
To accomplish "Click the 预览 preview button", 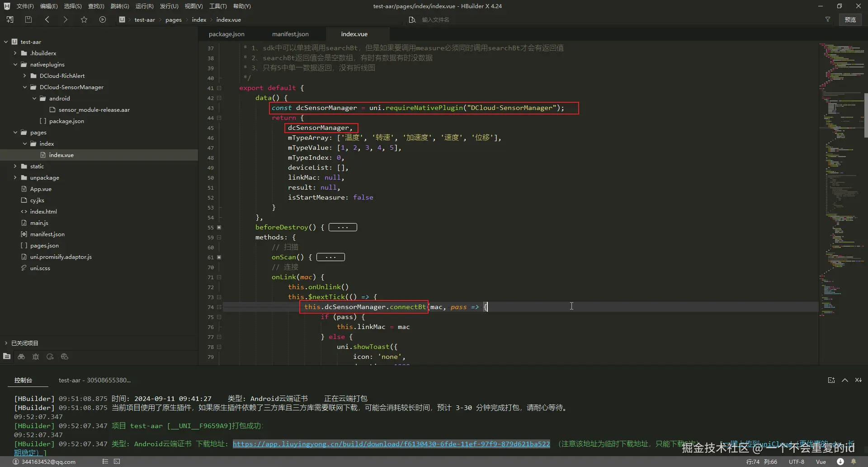I will point(850,19).
